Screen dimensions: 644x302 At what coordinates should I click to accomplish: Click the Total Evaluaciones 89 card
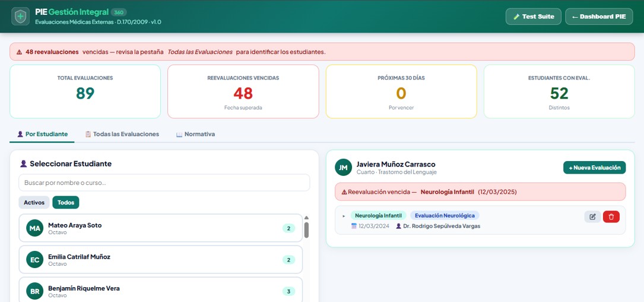pyautogui.click(x=85, y=92)
